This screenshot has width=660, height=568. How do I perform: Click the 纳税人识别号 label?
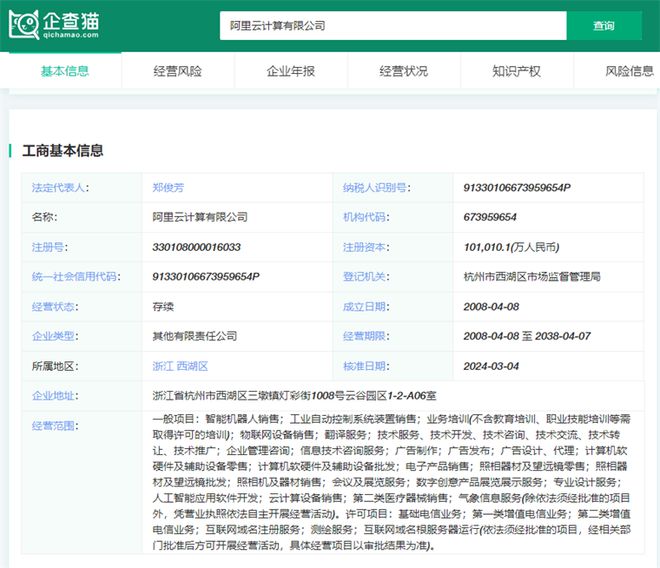coord(376,187)
